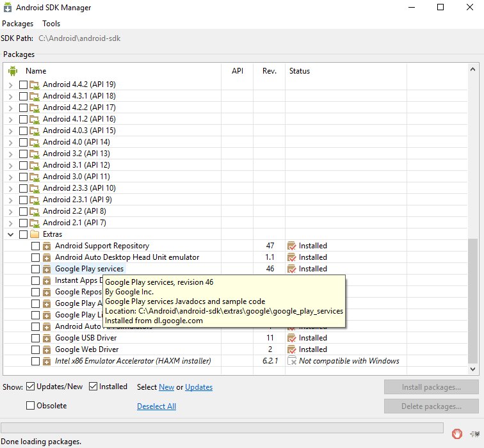Click the Name column header

(36, 71)
